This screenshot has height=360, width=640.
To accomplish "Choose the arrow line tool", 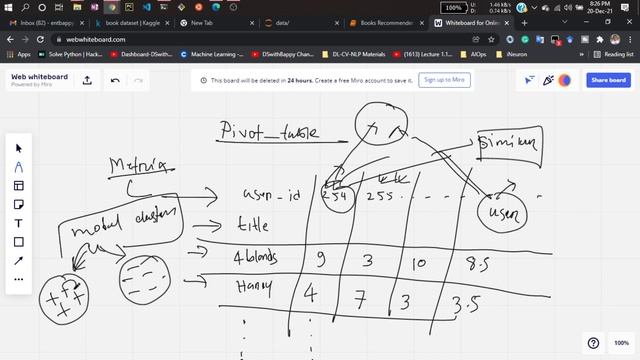I will pyautogui.click(x=18, y=260).
